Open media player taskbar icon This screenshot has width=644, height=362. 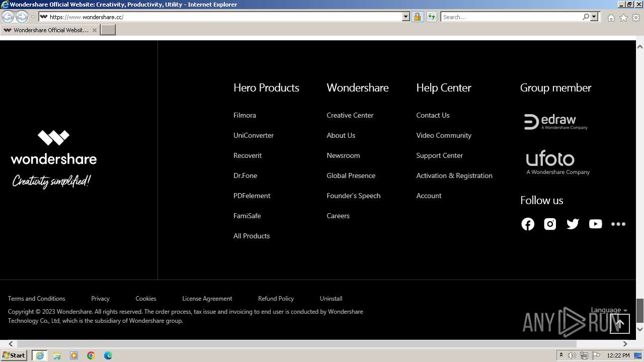click(x=74, y=355)
